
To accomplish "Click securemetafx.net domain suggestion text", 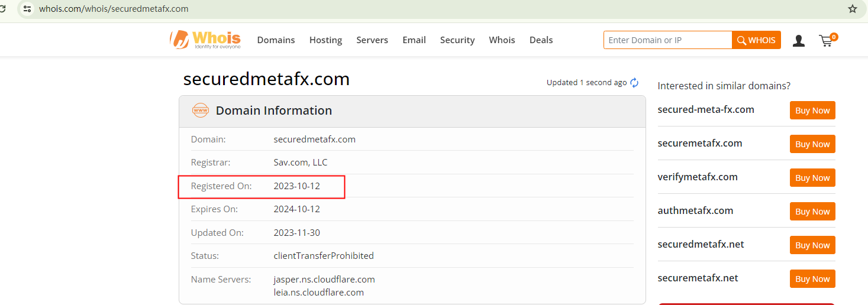I will (698, 278).
